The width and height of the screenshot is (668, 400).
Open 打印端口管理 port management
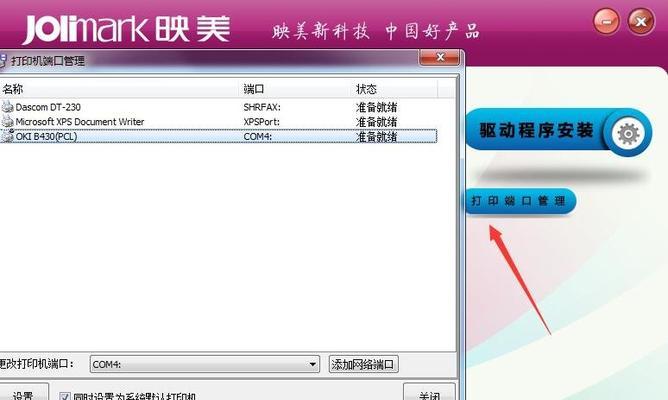pyautogui.click(x=520, y=201)
